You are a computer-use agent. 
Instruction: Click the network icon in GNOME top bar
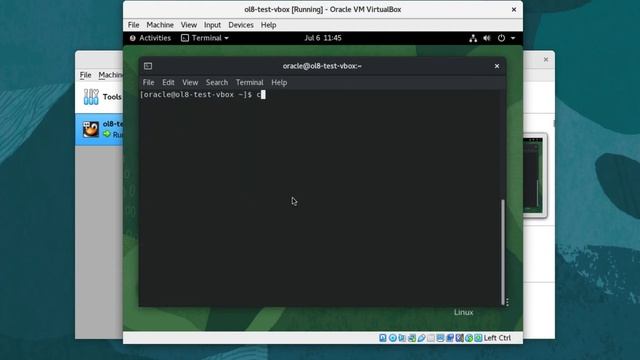[473, 38]
